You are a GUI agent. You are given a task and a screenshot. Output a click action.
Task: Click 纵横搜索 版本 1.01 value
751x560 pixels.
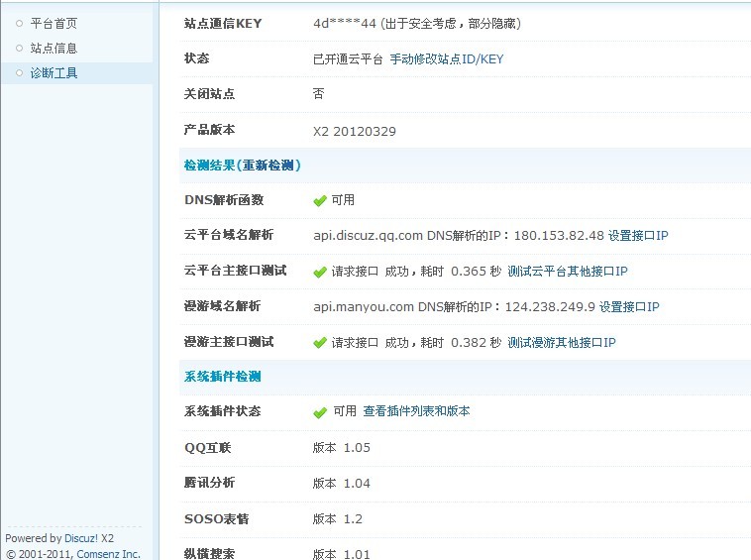[342, 554]
